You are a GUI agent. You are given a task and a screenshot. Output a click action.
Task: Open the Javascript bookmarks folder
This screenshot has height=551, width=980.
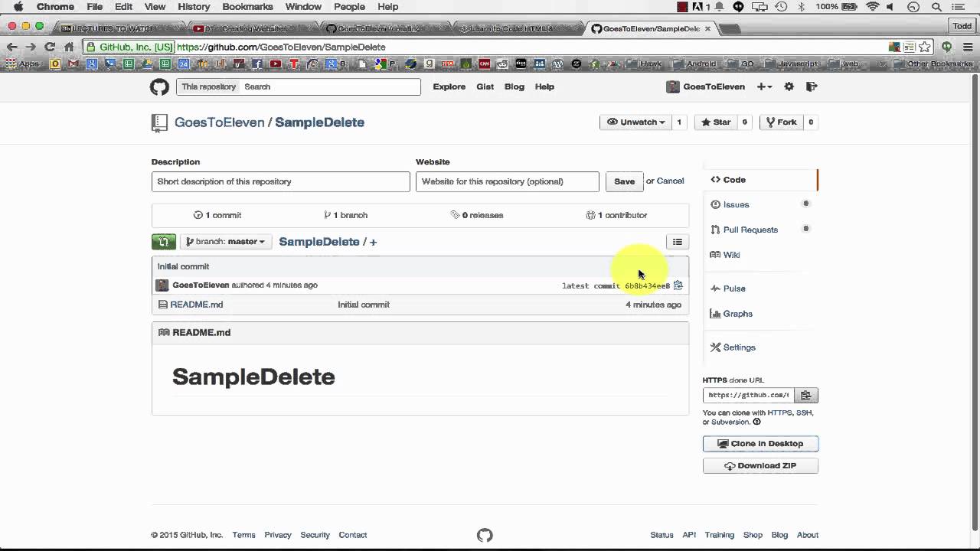pos(792,64)
